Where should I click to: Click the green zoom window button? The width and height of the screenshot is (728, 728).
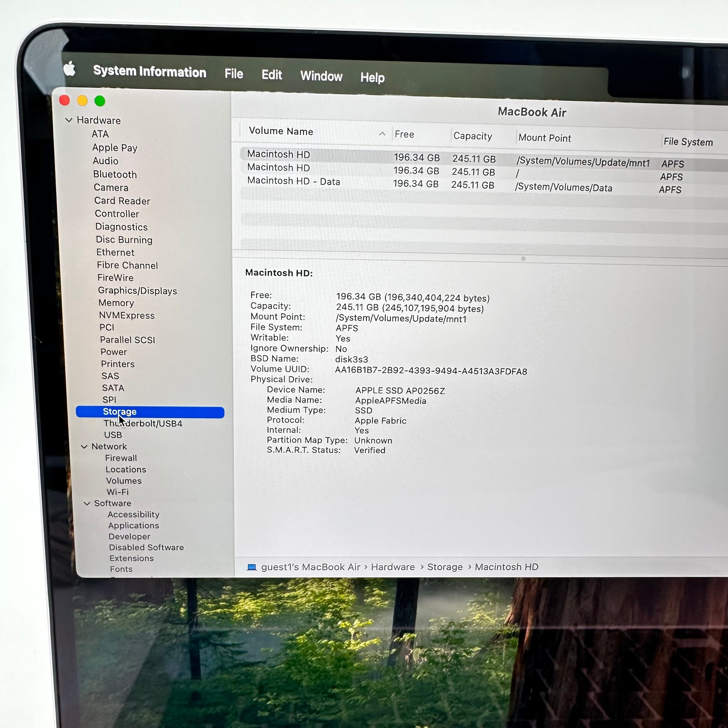coord(100,101)
